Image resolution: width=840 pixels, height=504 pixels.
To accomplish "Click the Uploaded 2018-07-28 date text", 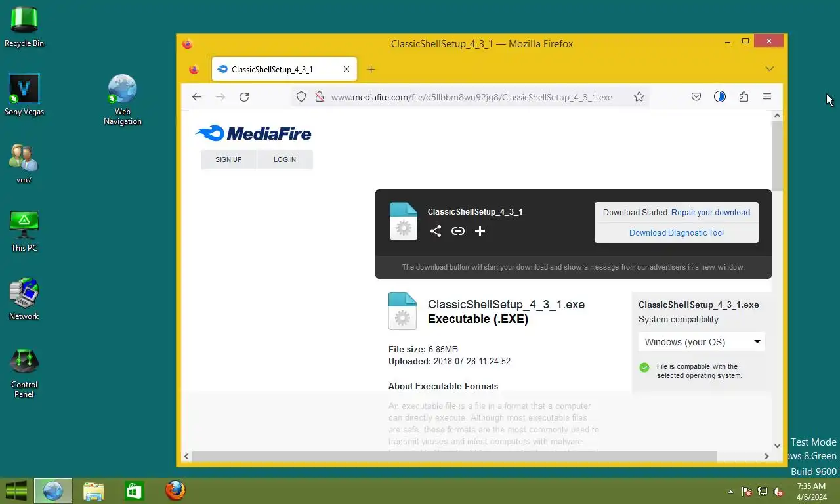I will coord(450,362).
